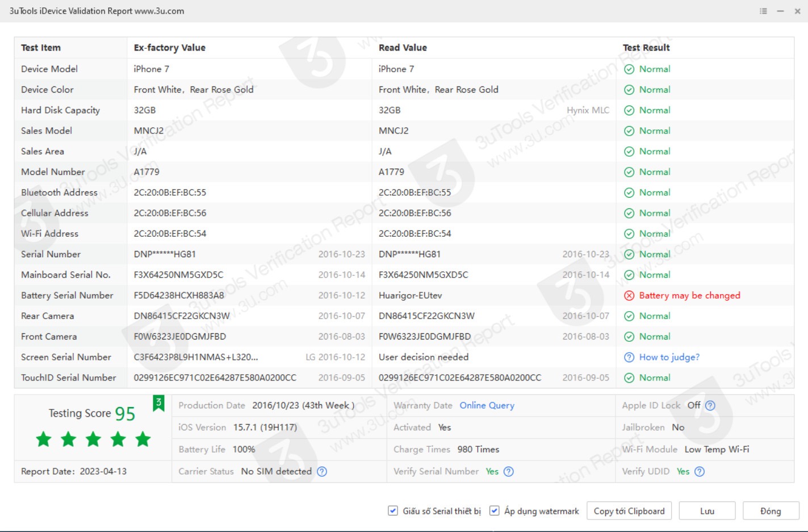
Task: Open the How to judge? link
Action: click(x=669, y=357)
